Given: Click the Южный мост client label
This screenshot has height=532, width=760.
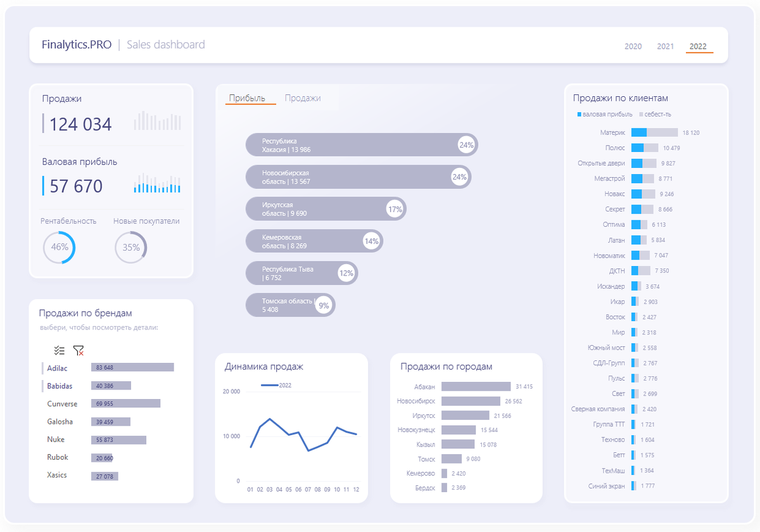Looking at the screenshot, I should pos(607,348).
